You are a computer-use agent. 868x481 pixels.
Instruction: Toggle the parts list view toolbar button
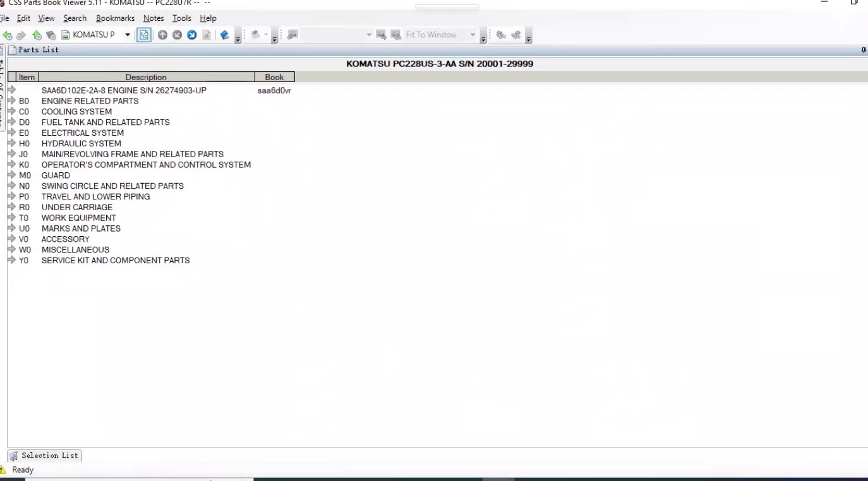(x=144, y=35)
